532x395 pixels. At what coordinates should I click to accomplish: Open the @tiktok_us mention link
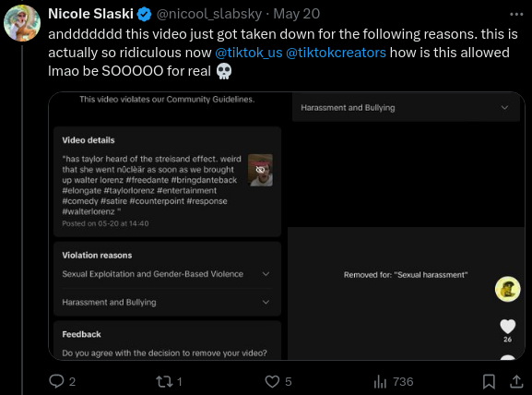[249, 53]
